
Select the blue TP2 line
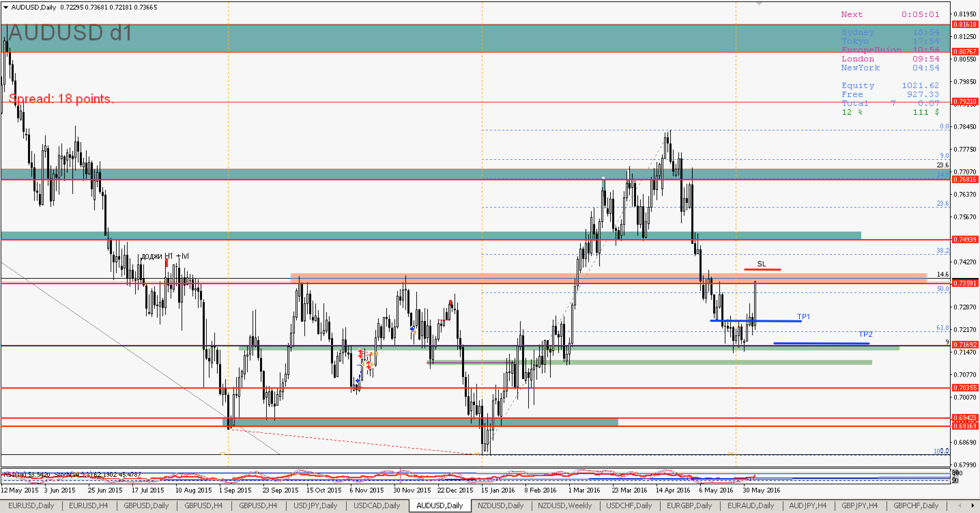821,343
